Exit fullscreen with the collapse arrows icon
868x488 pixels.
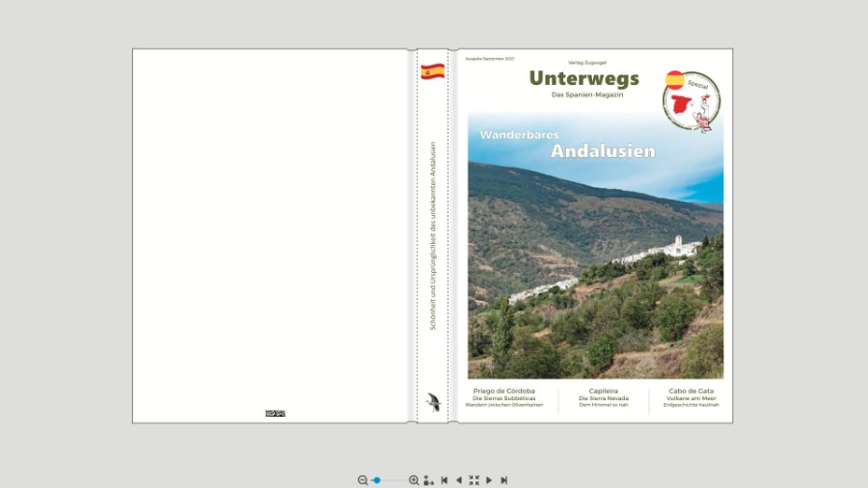click(474, 480)
